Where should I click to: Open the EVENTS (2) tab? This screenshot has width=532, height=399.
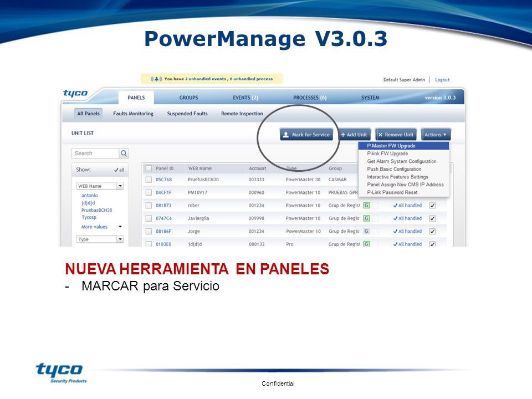(x=245, y=98)
